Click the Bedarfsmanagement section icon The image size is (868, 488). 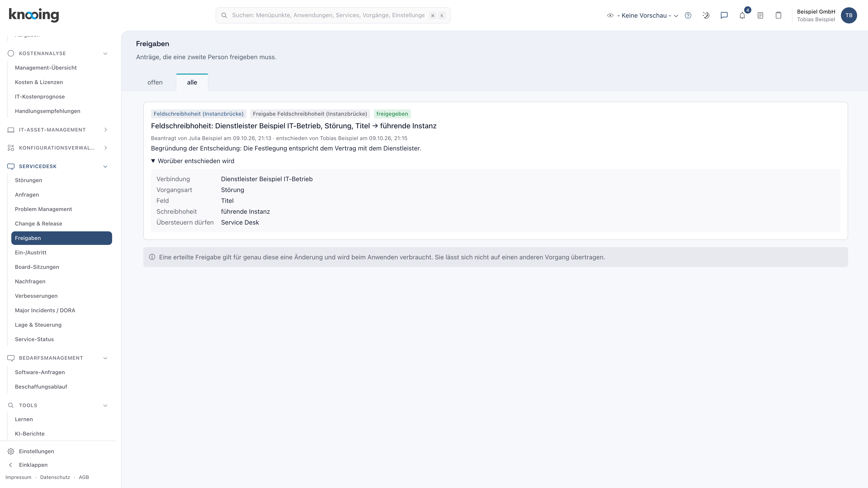click(x=11, y=358)
